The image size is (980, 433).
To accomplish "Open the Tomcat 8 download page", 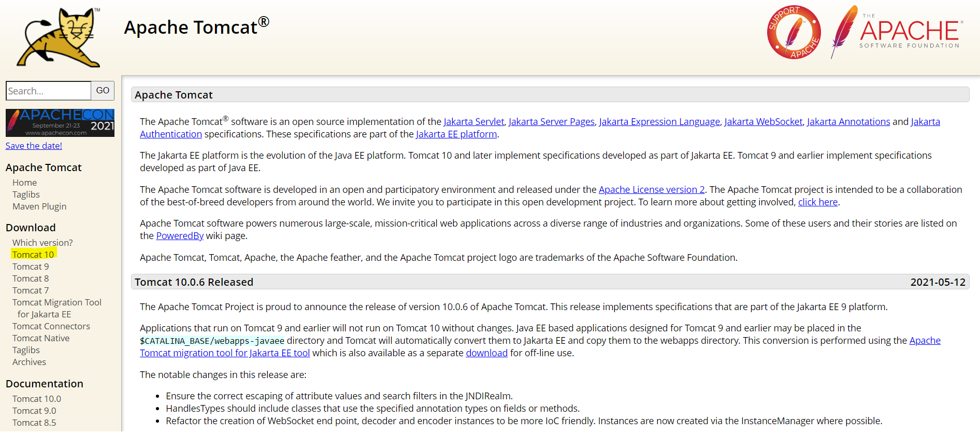I will pyautogui.click(x=31, y=278).
